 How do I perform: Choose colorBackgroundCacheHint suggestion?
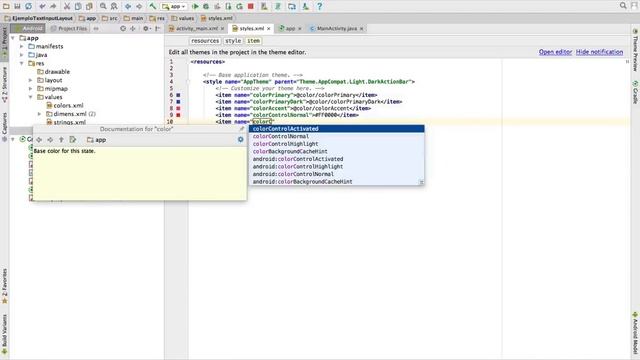tap(337, 151)
